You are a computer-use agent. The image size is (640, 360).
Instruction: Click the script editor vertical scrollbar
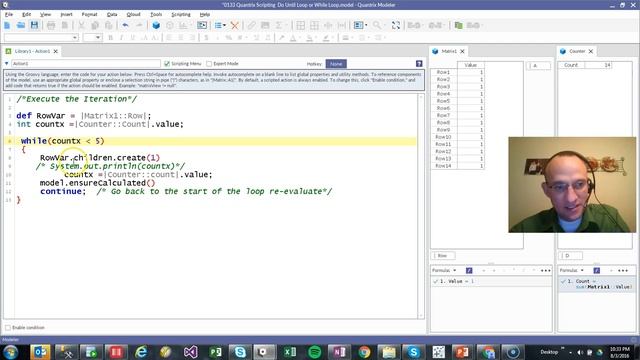[x=420, y=206]
